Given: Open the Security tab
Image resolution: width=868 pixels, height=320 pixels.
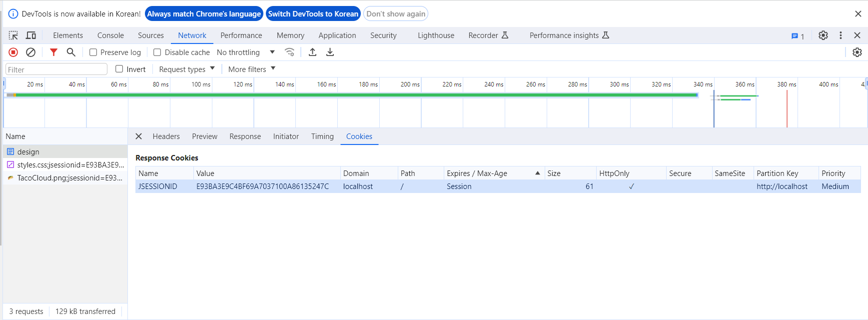Looking at the screenshot, I should point(383,35).
